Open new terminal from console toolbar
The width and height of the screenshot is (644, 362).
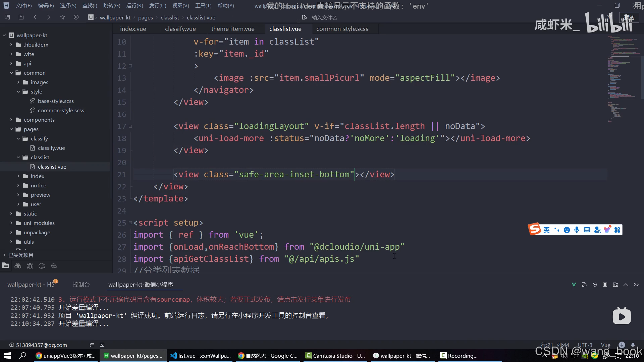coord(615,285)
